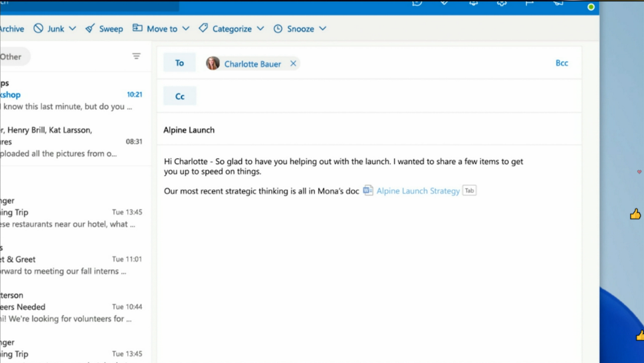Click the Sweep broom icon
Image resolution: width=644 pixels, height=363 pixels.
(90, 28)
